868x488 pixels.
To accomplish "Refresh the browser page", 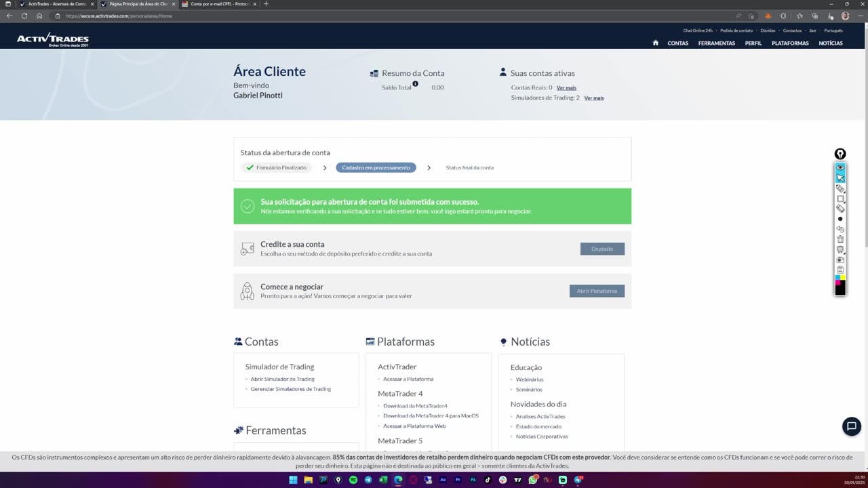I will click(x=24, y=16).
